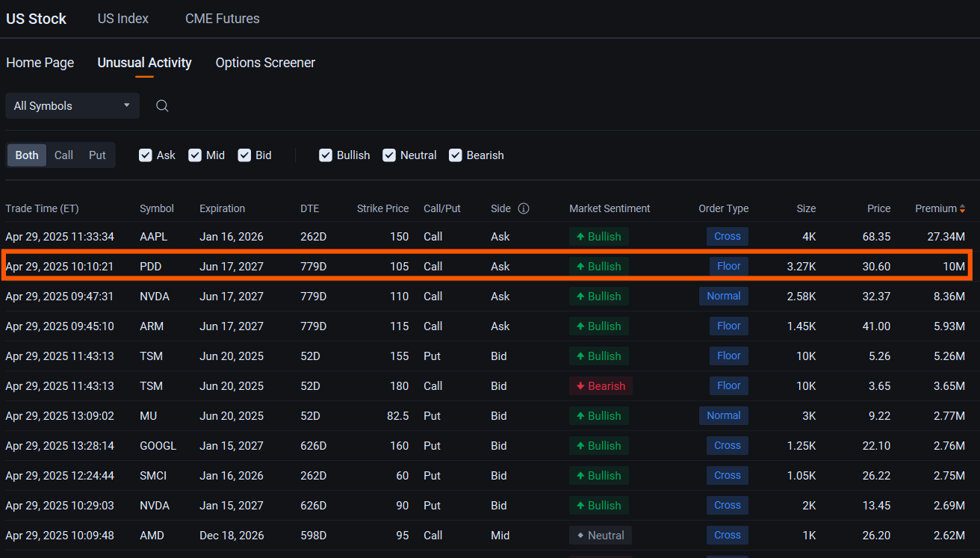Switch to the CME Futures tab
980x558 pixels.
(x=223, y=19)
